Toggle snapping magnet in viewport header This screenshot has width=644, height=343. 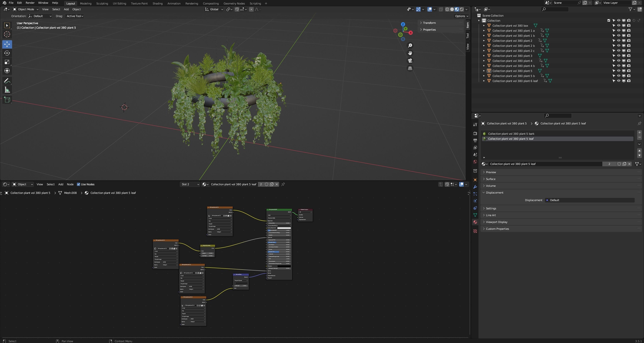pyautogui.click(x=237, y=9)
